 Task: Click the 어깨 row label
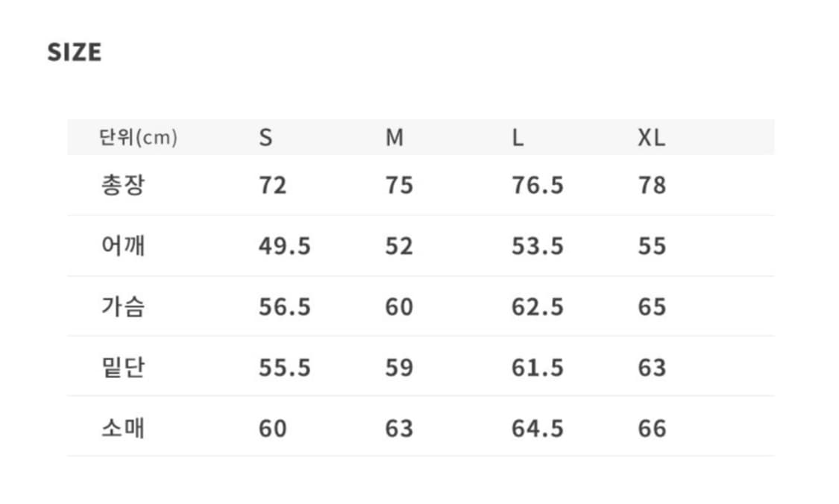123,246
